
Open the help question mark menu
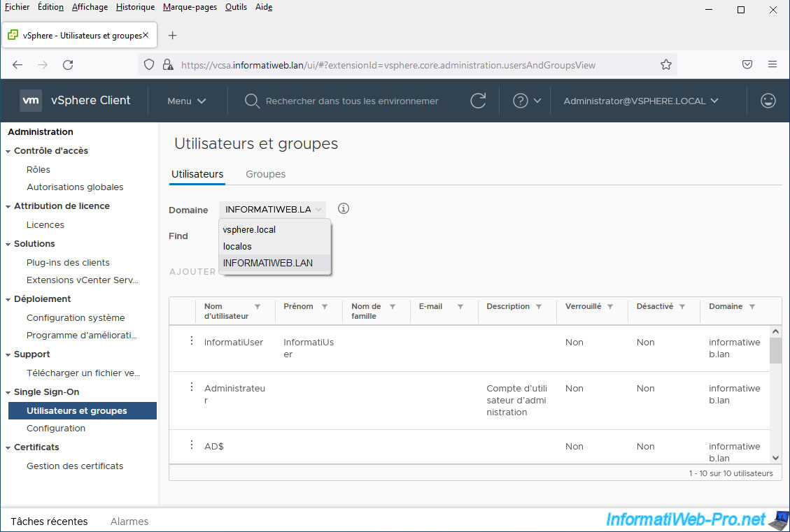[526, 101]
